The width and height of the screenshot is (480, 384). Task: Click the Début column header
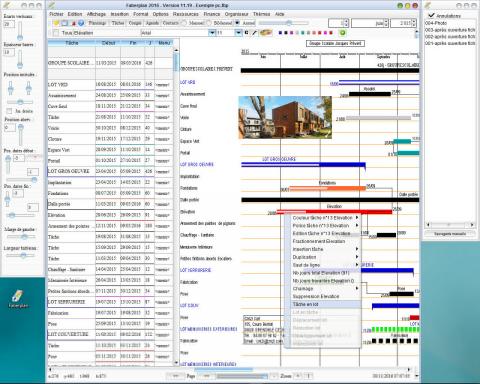[108, 43]
